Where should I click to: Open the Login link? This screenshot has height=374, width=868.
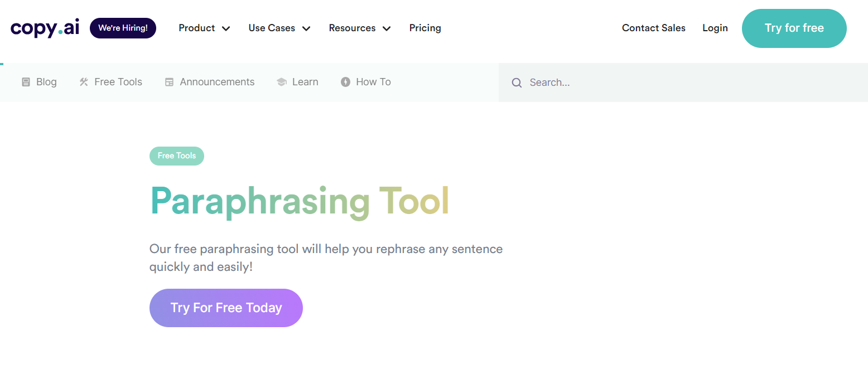(715, 28)
